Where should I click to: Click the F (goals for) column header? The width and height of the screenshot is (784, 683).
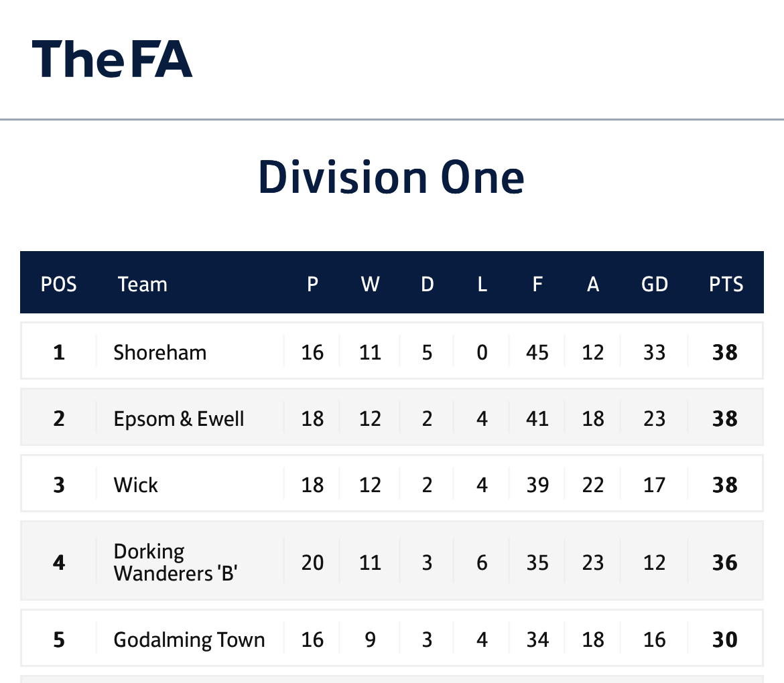537,285
